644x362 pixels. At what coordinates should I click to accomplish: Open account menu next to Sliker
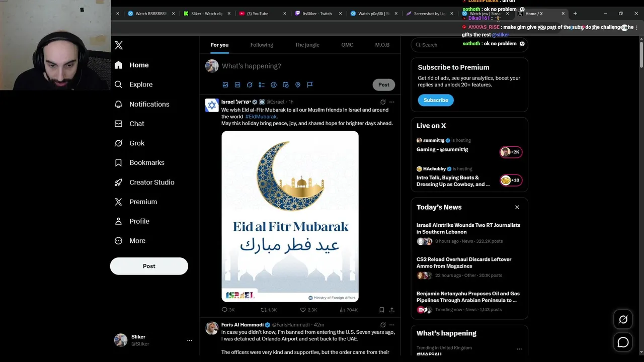pos(190,340)
